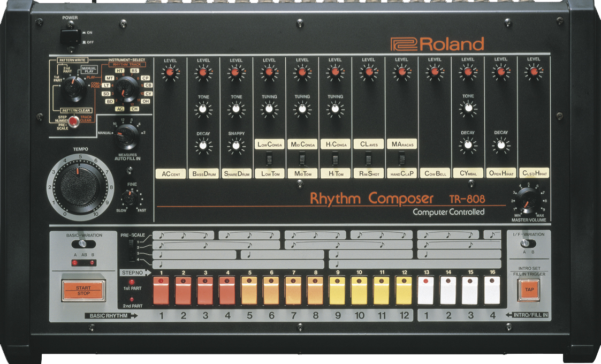Viewport: 601px width, 364px height.
Task: Slide the BASIC-VARIATION A/AB/B switch
Action: coord(83,244)
